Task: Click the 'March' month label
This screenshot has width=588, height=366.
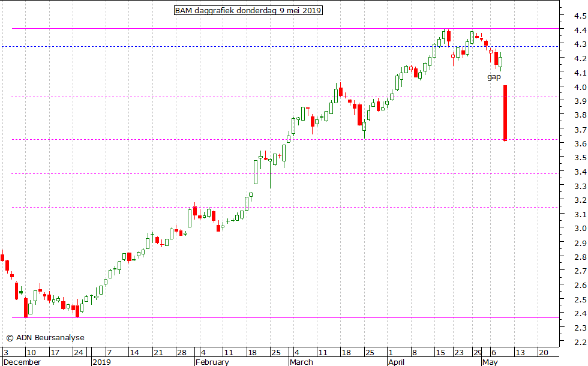Action: tap(301, 362)
